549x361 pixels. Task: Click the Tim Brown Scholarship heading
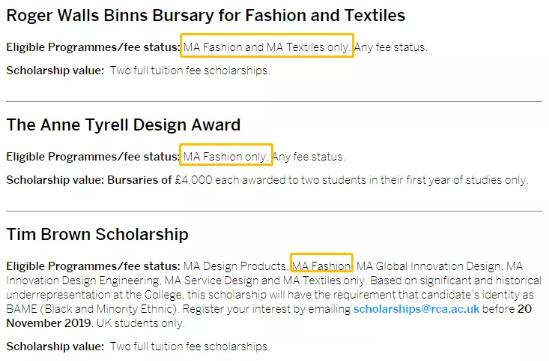[x=97, y=235]
